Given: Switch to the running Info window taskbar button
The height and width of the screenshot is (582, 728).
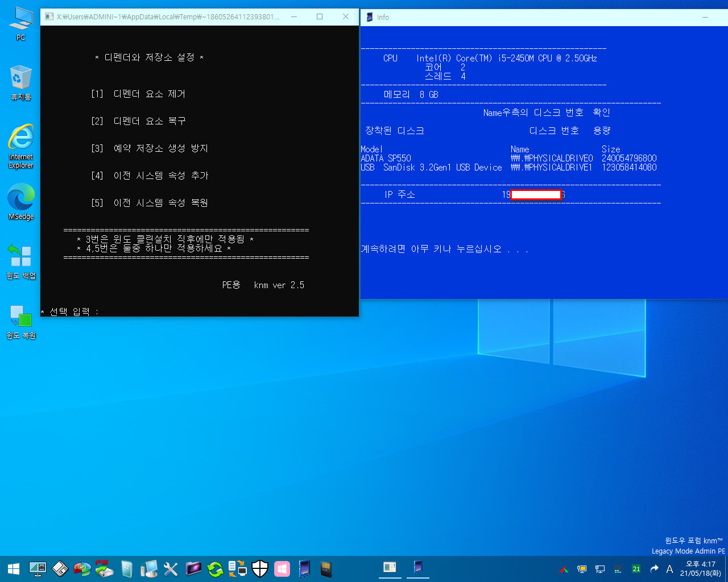Looking at the screenshot, I should (418, 568).
